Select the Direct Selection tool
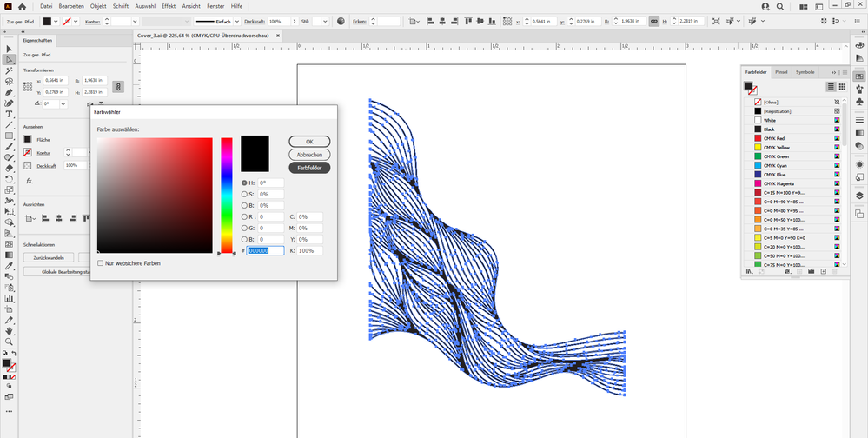The image size is (868, 438). [9, 60]
